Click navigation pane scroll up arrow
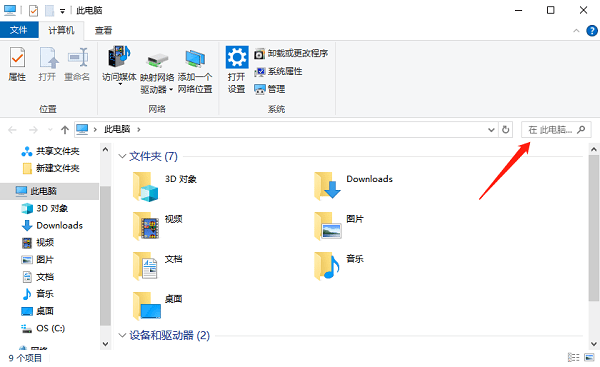Screen dimensions: 600x367 pos(106,150)
